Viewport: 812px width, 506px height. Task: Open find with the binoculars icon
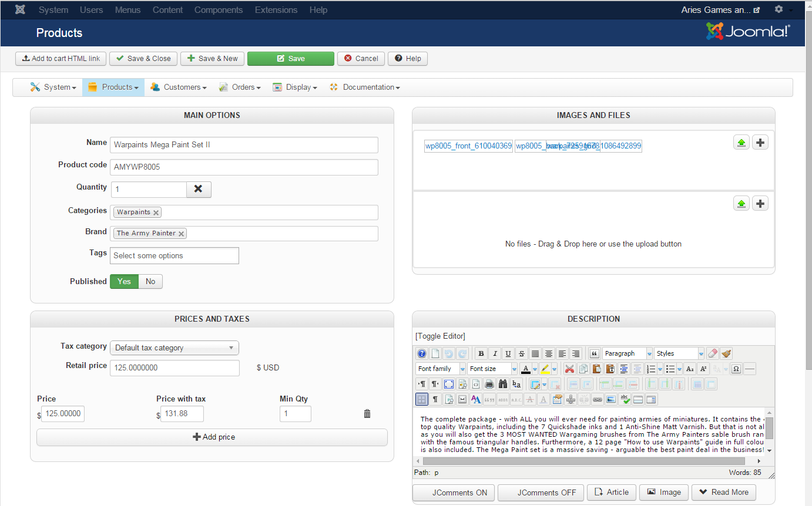tap(503, 384)
